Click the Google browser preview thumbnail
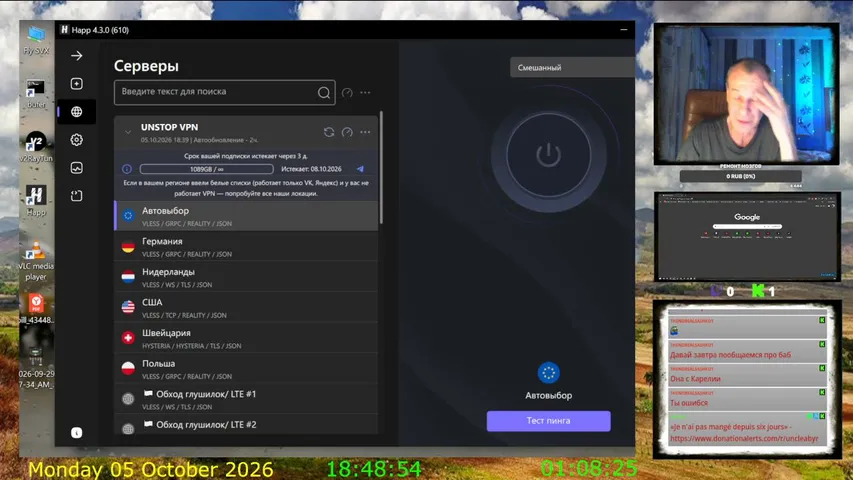Screen dimensions: 853x480 click(747, 236)
